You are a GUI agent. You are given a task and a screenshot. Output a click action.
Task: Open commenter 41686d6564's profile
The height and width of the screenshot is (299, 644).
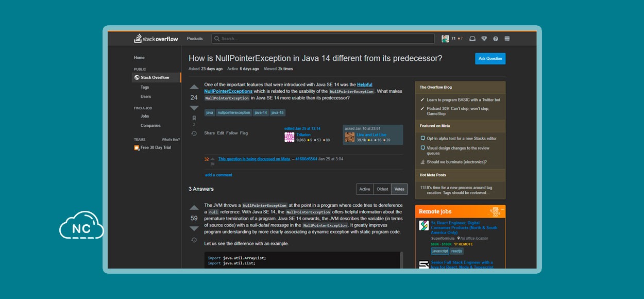[306, 159]
